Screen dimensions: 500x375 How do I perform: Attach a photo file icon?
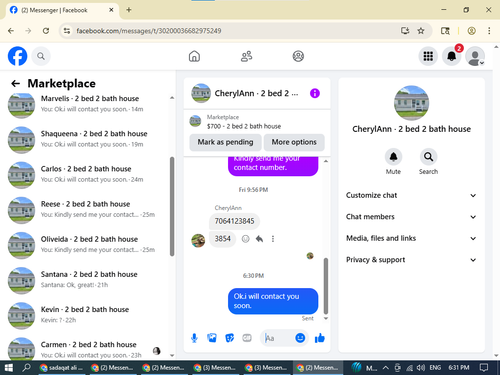212,338
